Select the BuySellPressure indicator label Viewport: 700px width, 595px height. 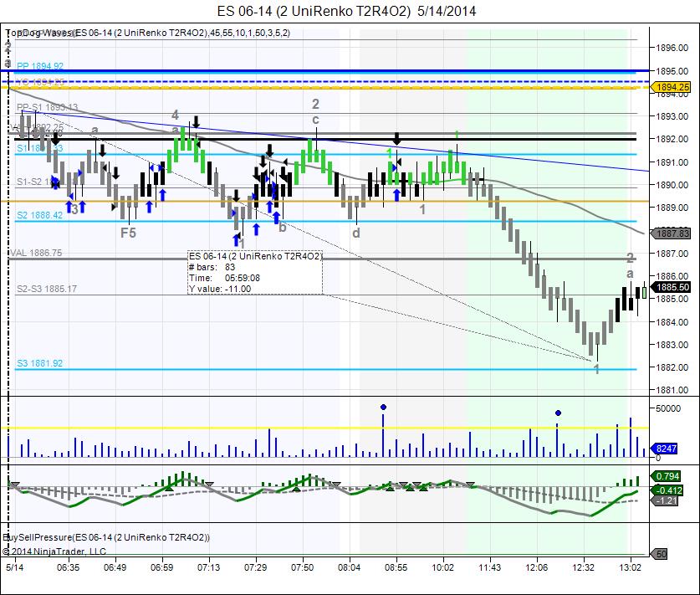pyautogui.click(x=106, y=537)
